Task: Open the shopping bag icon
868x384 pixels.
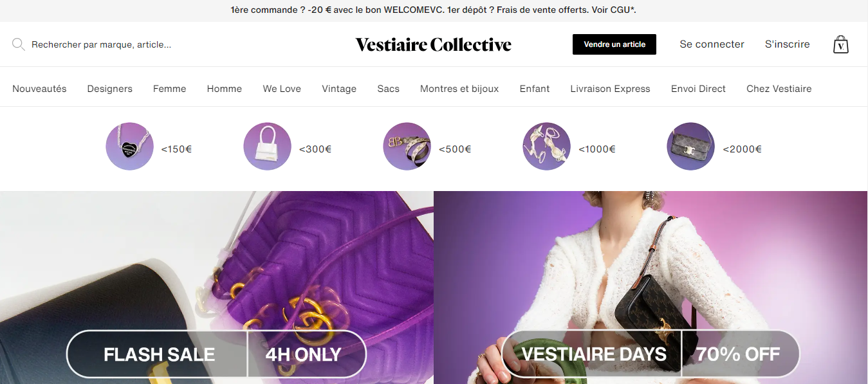Action: tap(840, 44)
